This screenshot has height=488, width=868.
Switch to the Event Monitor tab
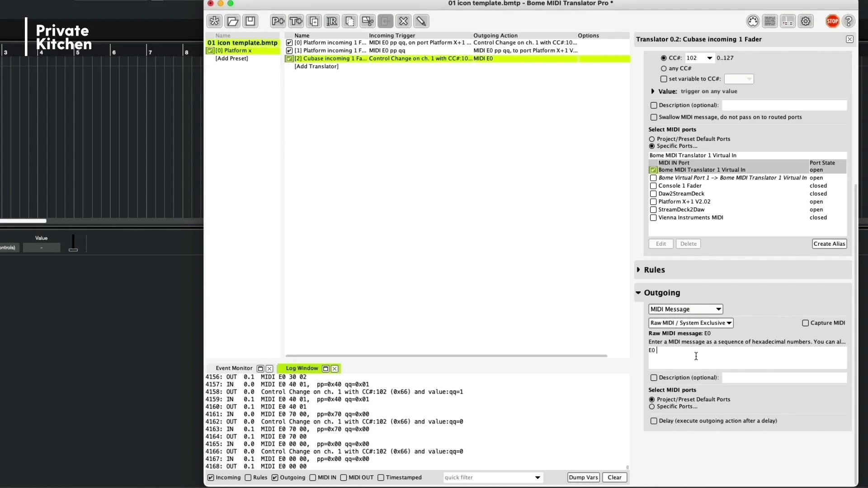tap(234, 368)
